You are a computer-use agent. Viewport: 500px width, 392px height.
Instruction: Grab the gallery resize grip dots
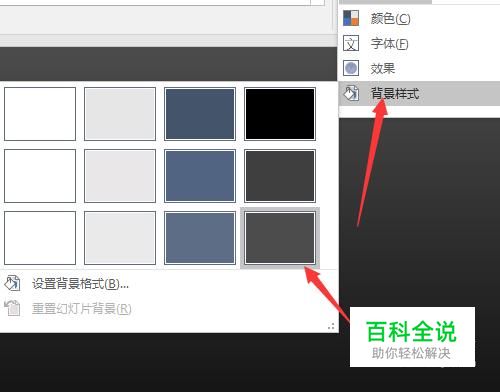pos(331,326)
